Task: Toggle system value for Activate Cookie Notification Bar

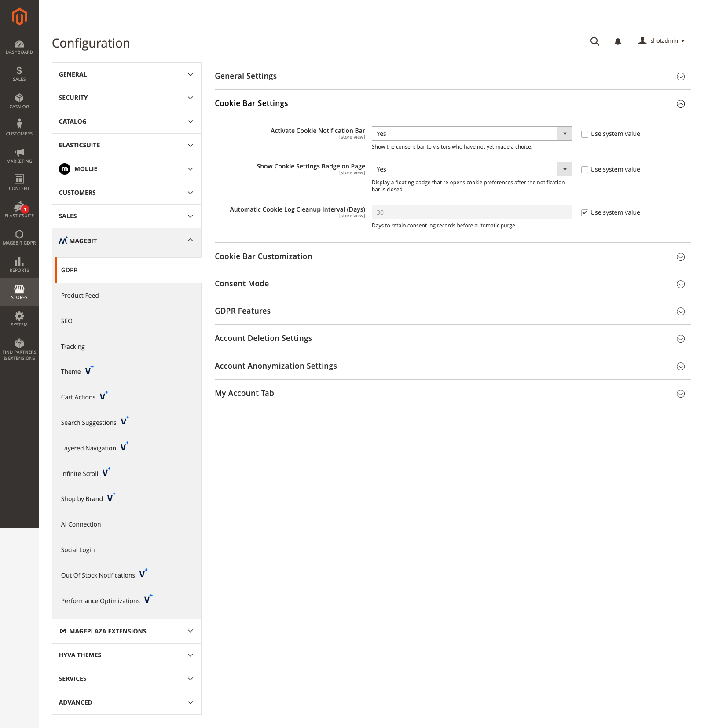Action: click(x=585, y=134)
